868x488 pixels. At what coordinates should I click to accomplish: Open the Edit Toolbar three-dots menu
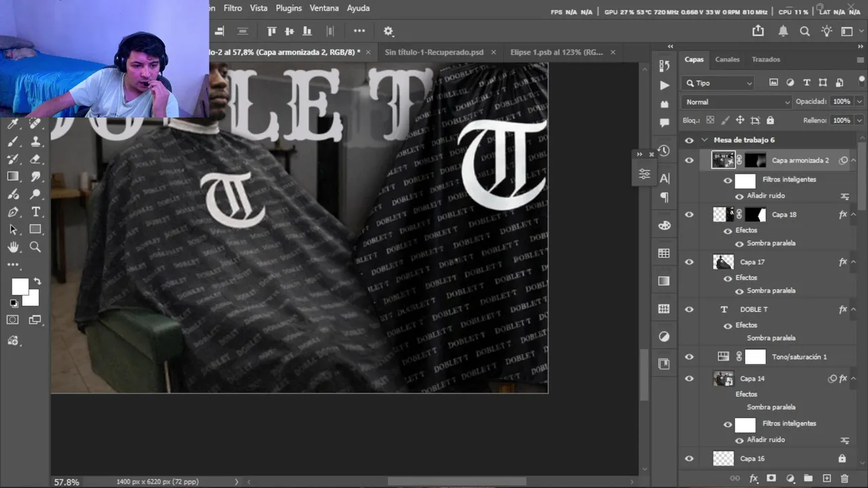13,265
